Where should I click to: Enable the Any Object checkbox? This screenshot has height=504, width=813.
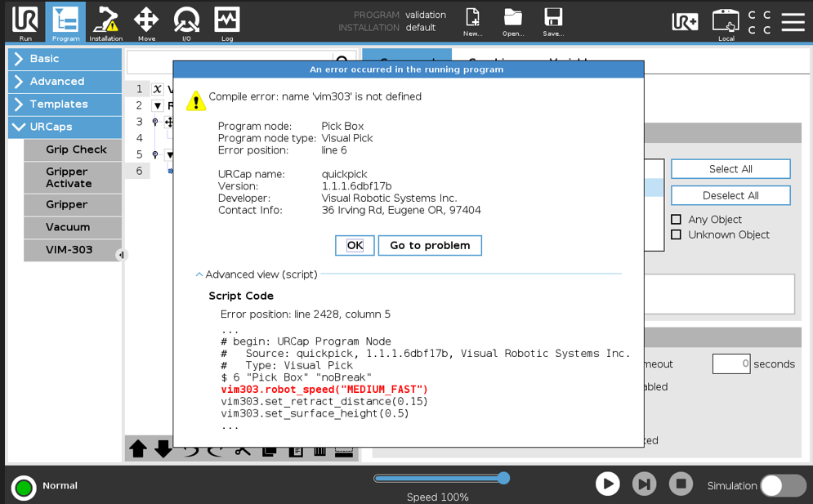(676, 220)
